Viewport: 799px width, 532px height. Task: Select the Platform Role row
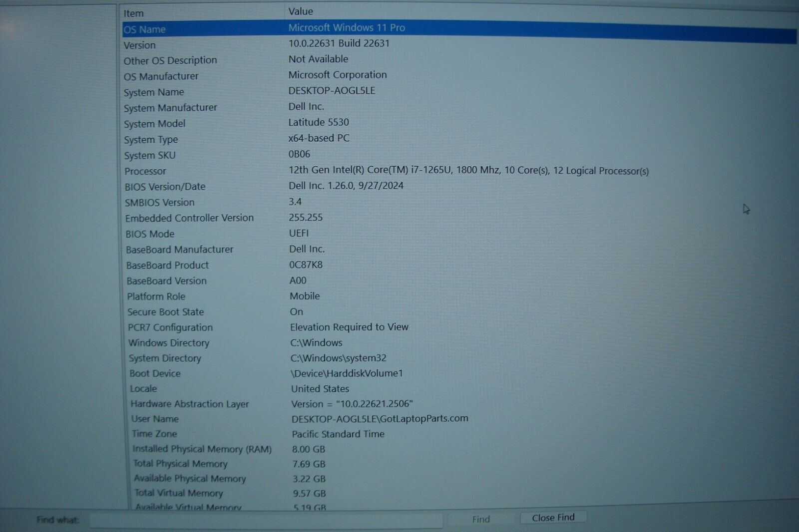coord(459,296)
